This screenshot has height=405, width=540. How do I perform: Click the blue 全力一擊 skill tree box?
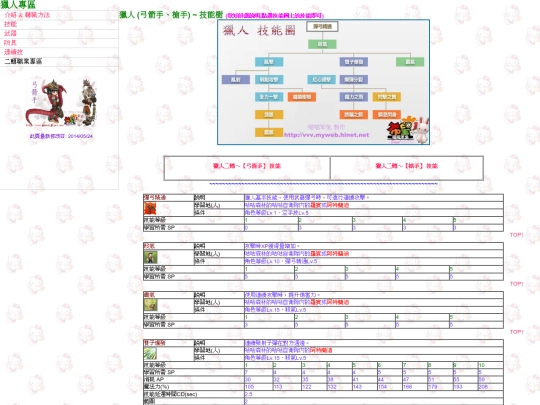pos(269,97)
